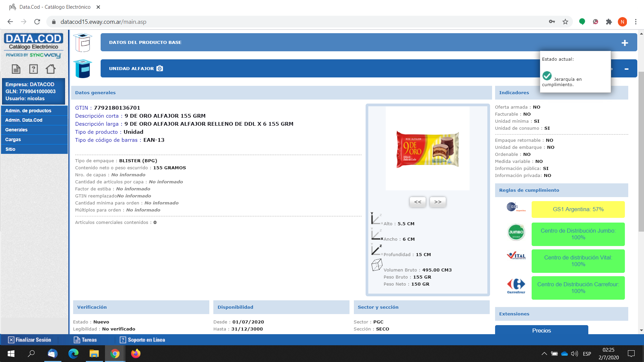Screen dimensions: 644x362
Task: Click the Indicadores heading
Action: [x=514, y=93]
